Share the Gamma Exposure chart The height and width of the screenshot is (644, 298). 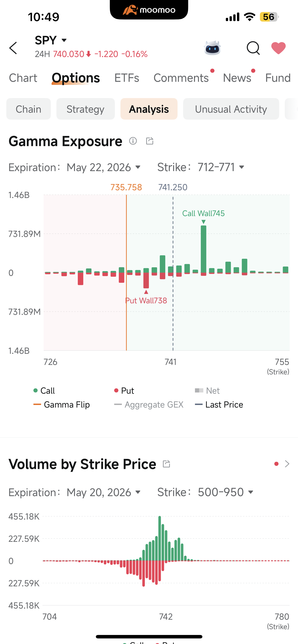click(150, 141)
